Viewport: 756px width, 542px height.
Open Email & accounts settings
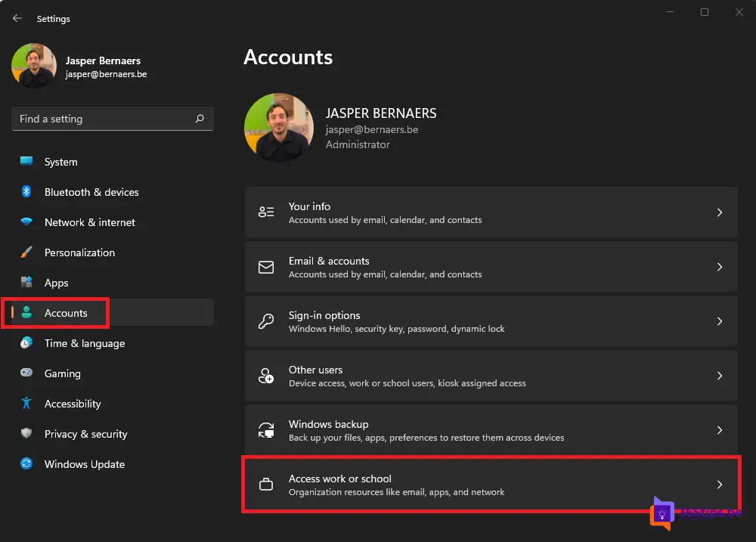tap(491, 267)
